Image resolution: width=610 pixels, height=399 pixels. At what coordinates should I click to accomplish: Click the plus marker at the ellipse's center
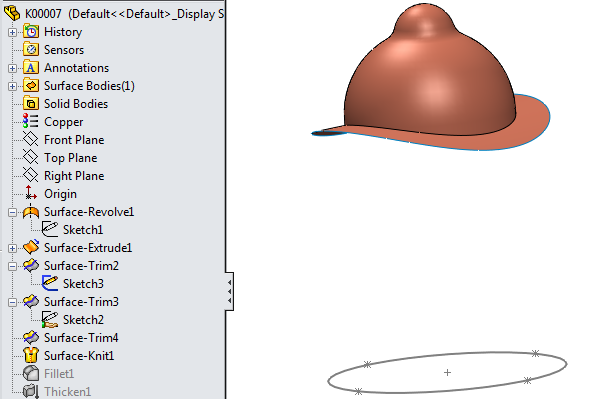coord(447,373)
